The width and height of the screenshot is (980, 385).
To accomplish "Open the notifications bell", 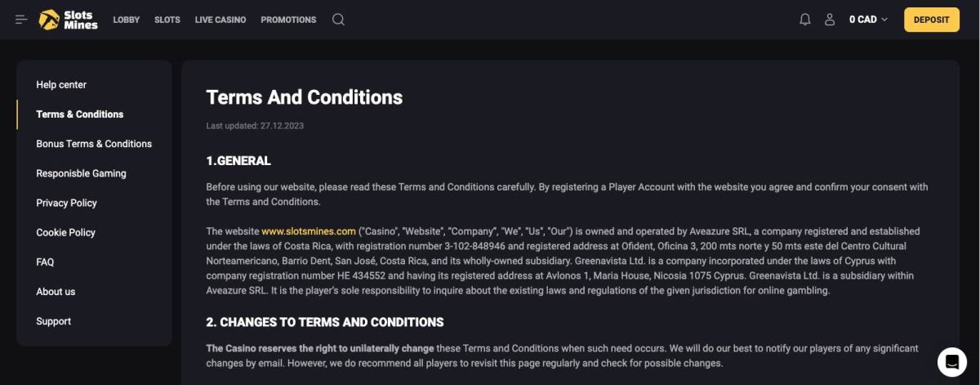I will pos(805,20).
